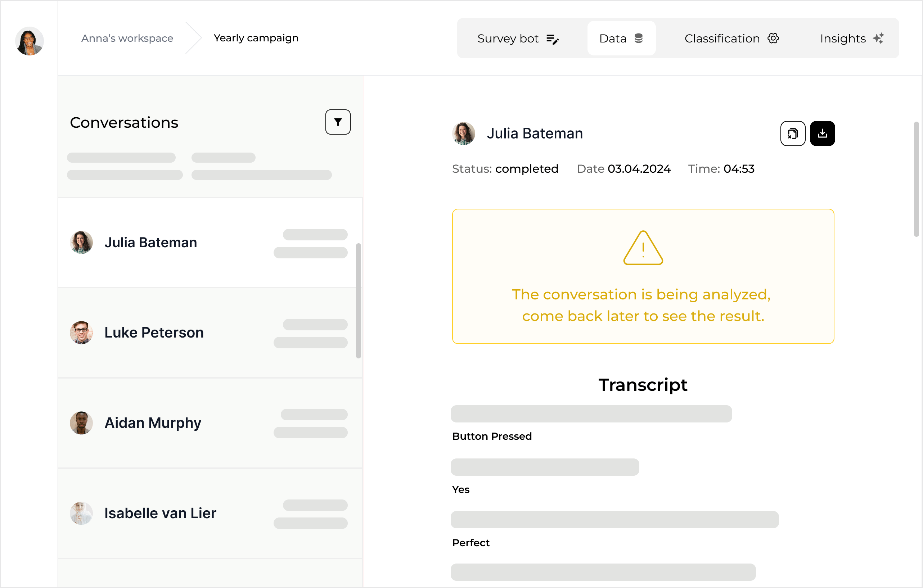Open Anna's profile avatar in sidebar

coord(30,41)
